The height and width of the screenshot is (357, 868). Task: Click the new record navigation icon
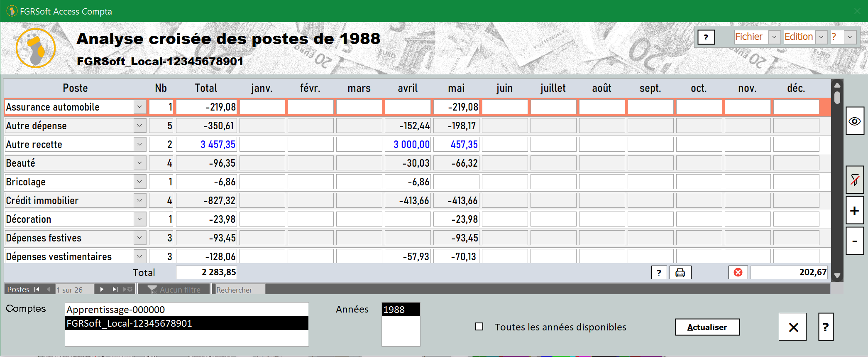click(128, 289)
